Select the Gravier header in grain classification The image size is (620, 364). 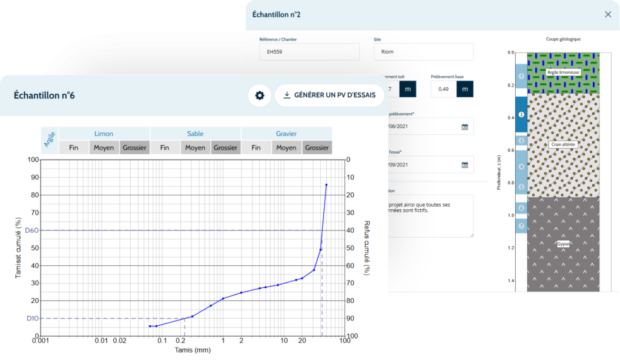[x=286, y=133]
